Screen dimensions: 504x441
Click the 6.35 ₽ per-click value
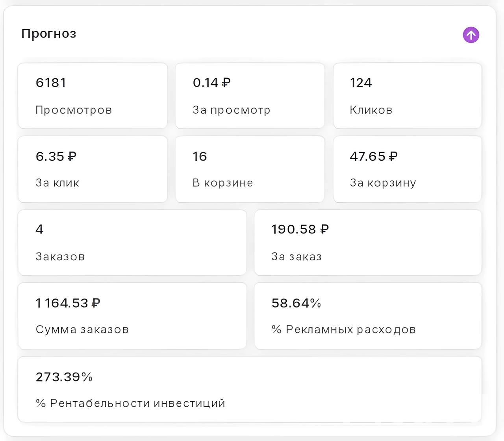(x=56, y=157)
